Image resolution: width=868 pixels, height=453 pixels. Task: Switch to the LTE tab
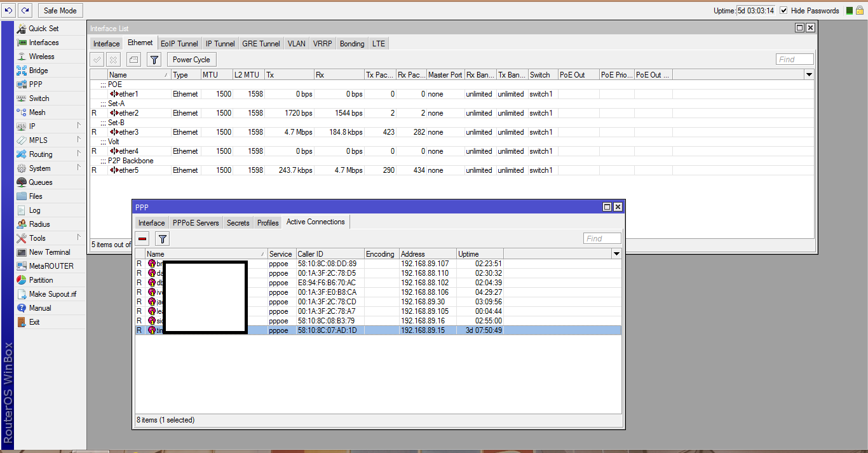coord(379,44)
